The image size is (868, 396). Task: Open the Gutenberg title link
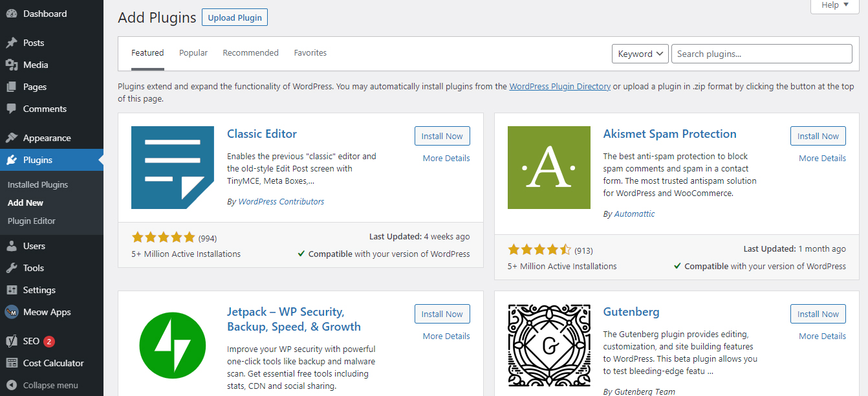coord(631,312)
